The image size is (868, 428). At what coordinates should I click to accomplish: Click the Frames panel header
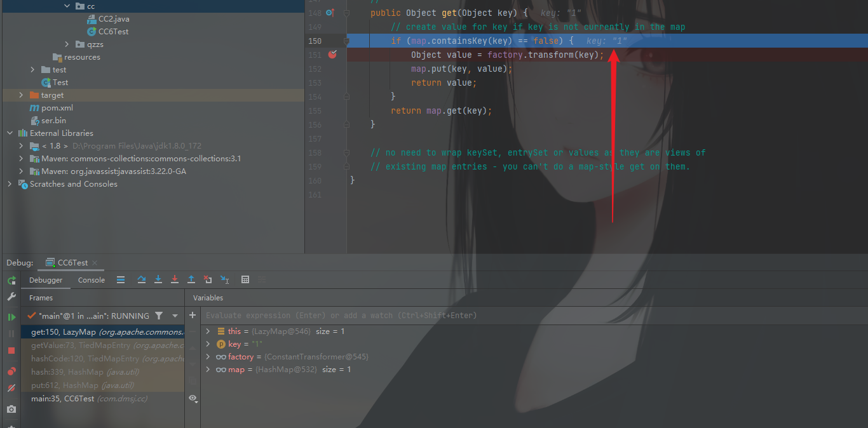tap(41, 298)
